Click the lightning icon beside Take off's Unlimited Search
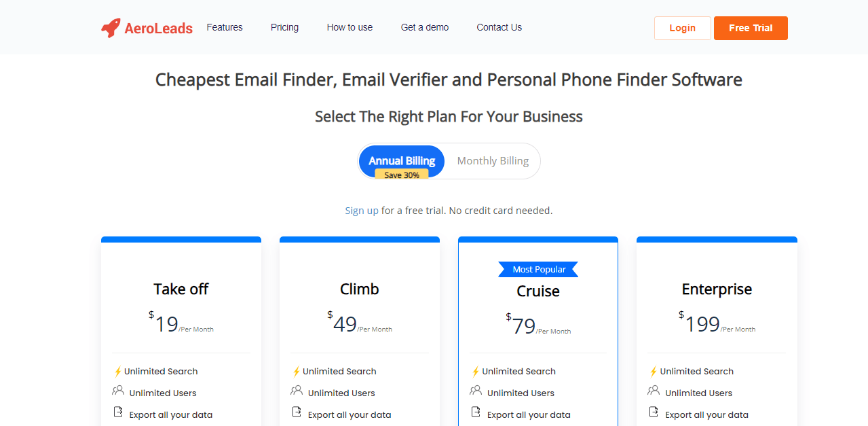 tap(117, 371)
